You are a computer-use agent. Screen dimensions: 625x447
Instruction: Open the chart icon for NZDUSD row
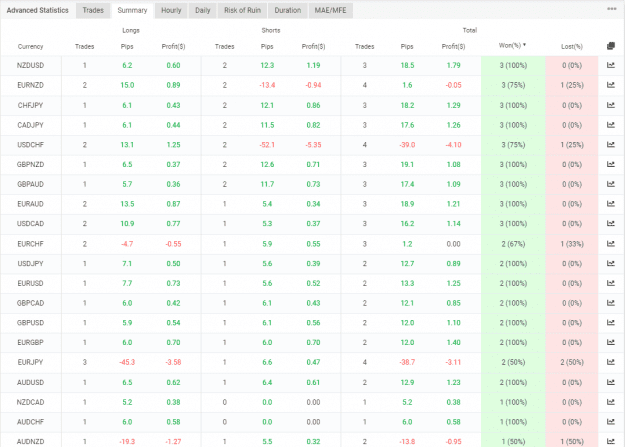coord(611,65)
